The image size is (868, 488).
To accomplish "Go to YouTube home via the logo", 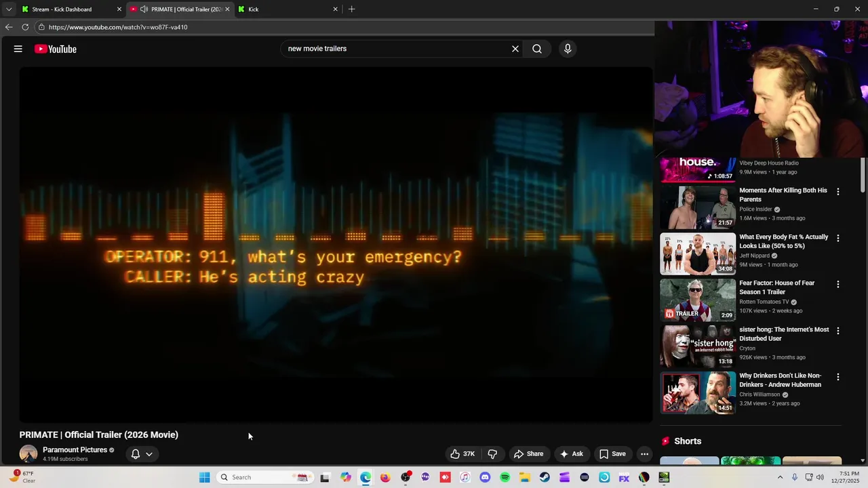I will 56,49.
